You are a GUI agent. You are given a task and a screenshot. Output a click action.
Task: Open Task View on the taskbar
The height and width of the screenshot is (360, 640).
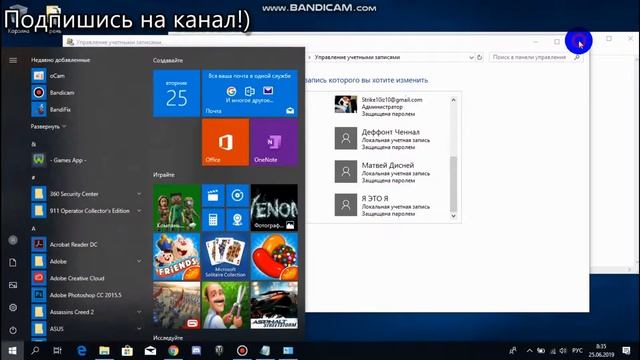pyautogui.click(x=58, y=351)
